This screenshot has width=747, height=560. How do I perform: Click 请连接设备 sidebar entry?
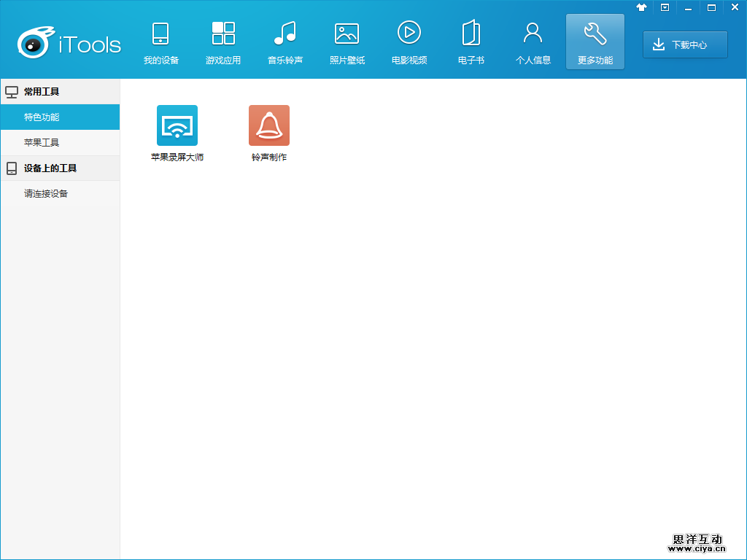pos(60,193)
